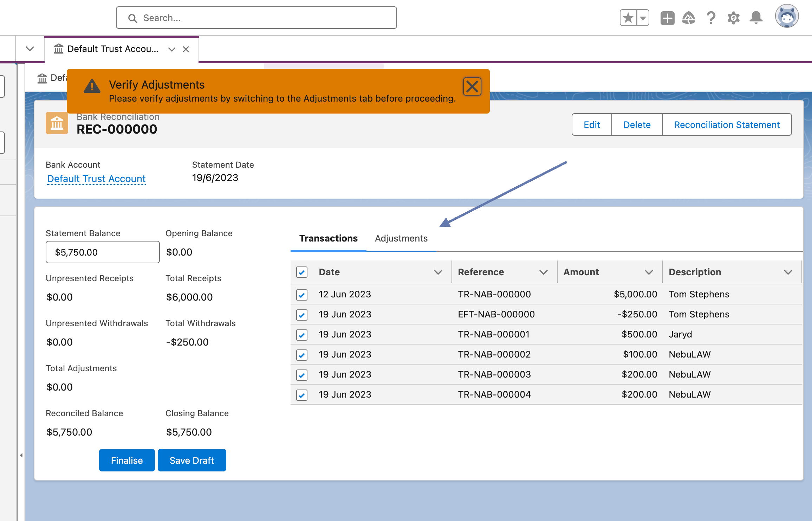Click the Finalise button

pyautogui.click(x=127, y=460)
